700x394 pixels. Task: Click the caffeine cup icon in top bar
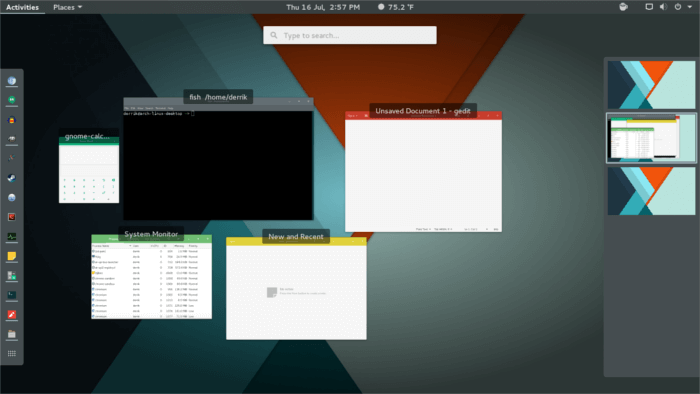click(x=624, y=7)
